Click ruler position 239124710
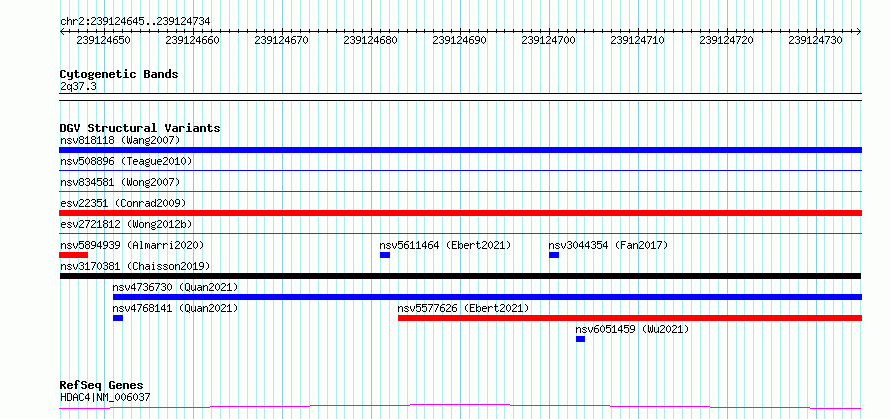Viewport: 890px width, 419px height. pos(637,40)
